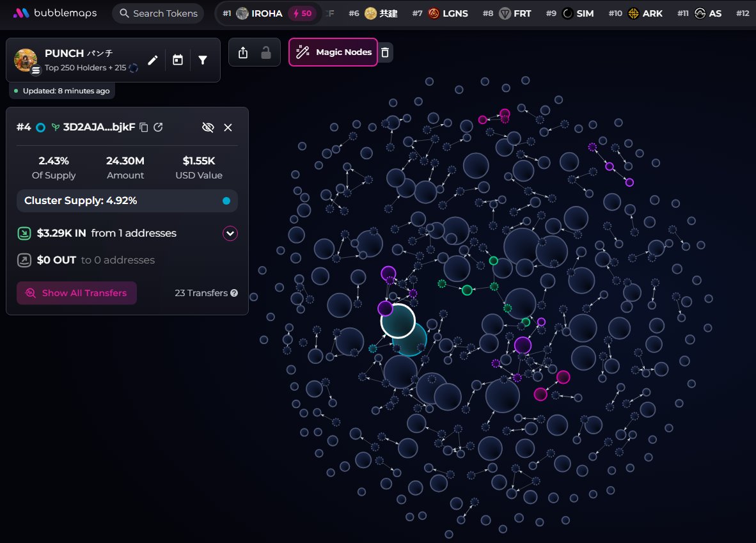Click the pencil edit icon

pyautogui.click(x=152, y=60)
